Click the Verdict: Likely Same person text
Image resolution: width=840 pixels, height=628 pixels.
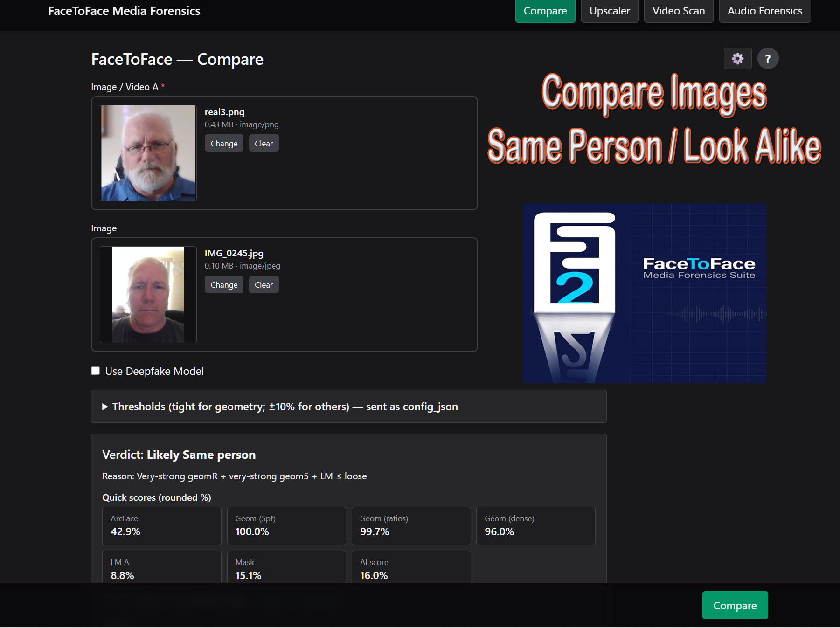click(x=179, y=455)
